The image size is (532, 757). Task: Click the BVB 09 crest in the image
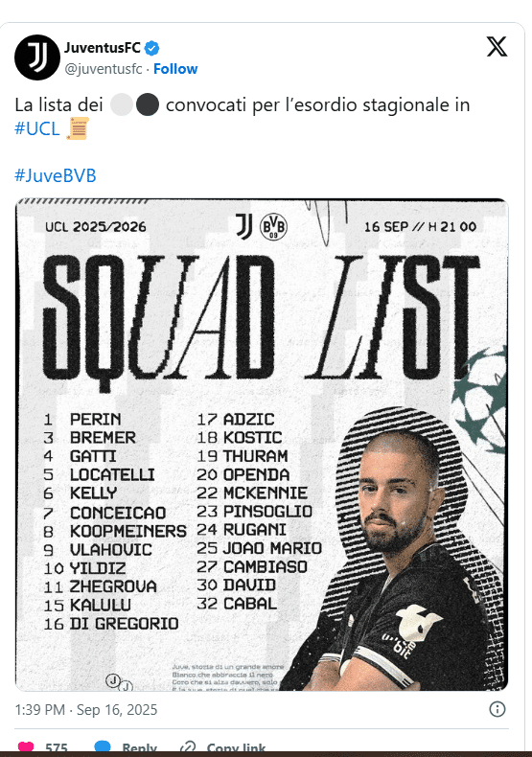[273, 227]
